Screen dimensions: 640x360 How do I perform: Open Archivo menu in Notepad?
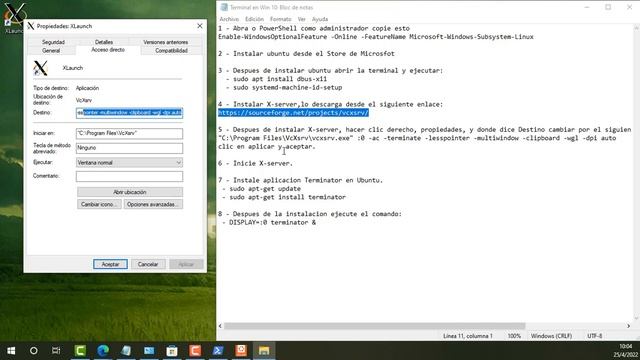(x=229, y=19)
